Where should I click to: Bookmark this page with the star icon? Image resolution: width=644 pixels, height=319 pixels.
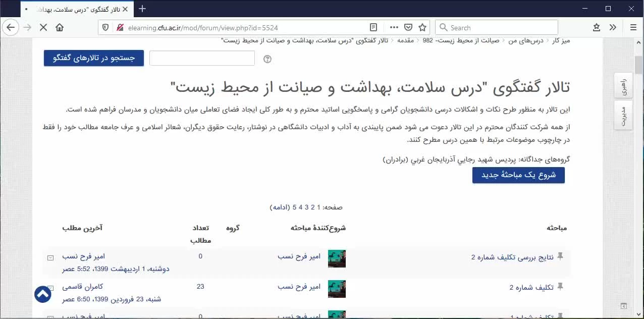422,28
